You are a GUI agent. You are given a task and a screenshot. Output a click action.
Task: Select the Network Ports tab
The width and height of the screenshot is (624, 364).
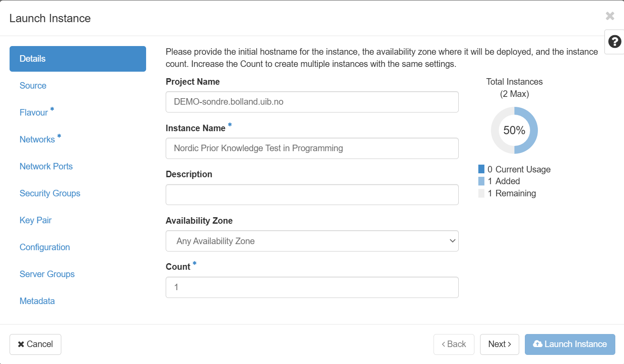pos(46,166)
